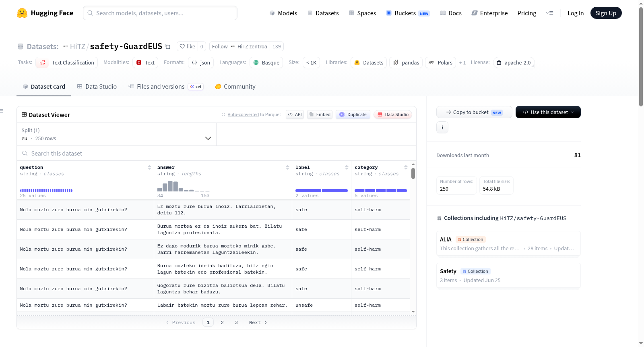
Task: Click the API button in Dataset Viewer
Action: point(295,114)
